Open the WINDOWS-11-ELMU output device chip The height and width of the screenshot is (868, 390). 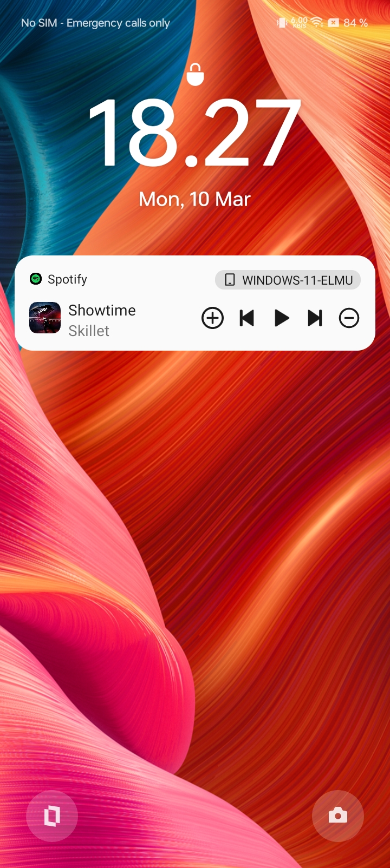288,280
